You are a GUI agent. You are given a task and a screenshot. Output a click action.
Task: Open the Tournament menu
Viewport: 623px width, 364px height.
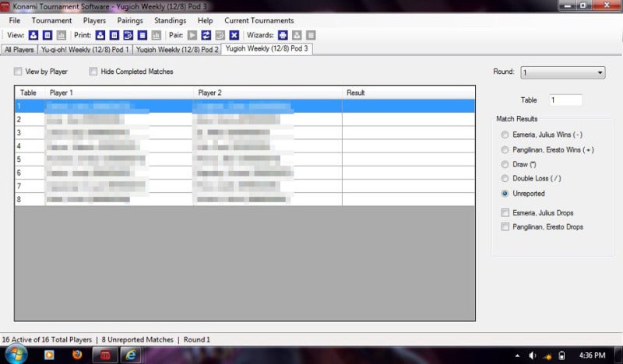(51, 21)
